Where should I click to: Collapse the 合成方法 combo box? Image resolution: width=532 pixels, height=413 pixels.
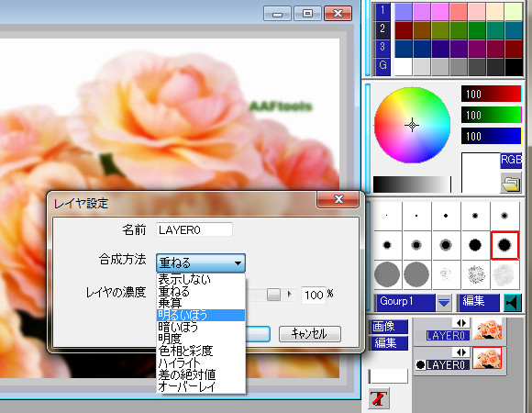[x=201, y=262]
